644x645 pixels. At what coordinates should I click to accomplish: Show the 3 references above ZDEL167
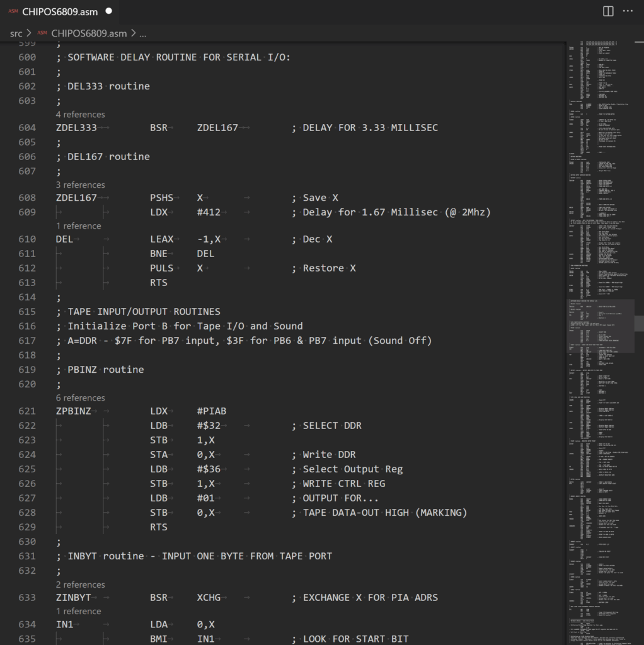point(80,185)
